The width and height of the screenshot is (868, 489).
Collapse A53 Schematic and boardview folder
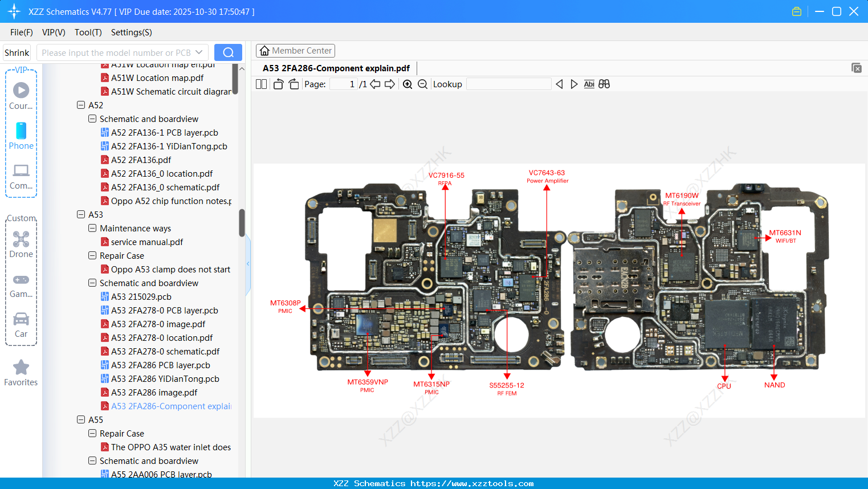pyautogui.click(x=92, y=283)
